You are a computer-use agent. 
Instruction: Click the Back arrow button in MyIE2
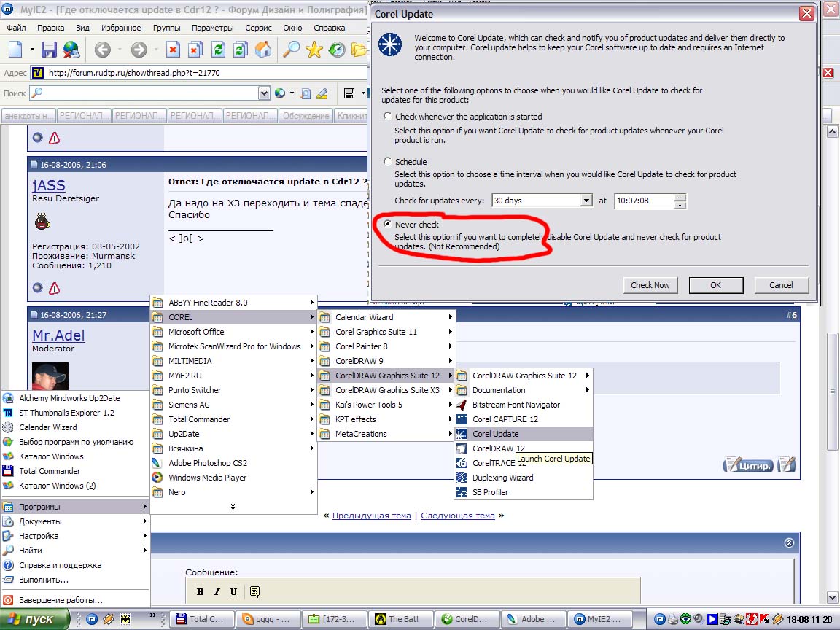click(x=102, y=50)
